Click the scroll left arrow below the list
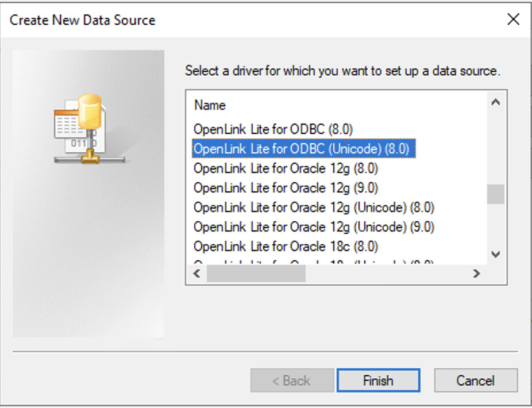The image size is (532, 408). click(x=196, y=274)
